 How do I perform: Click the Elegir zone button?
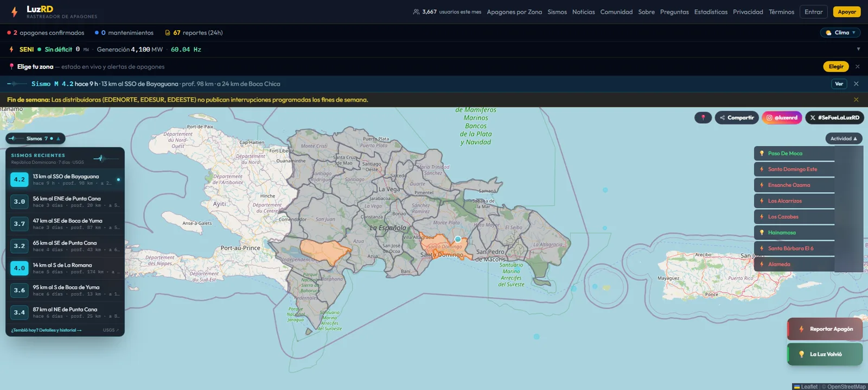[x=836, y=67]
